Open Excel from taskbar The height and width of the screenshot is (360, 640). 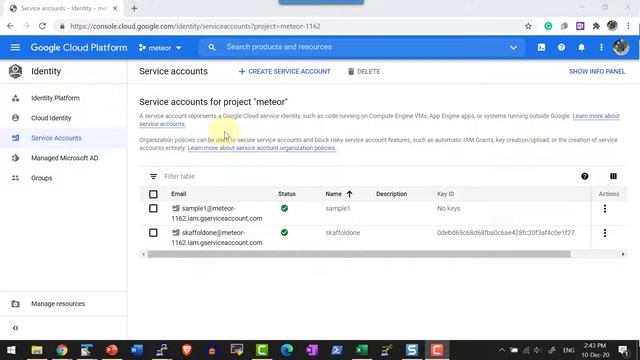[x=362, y=350]
